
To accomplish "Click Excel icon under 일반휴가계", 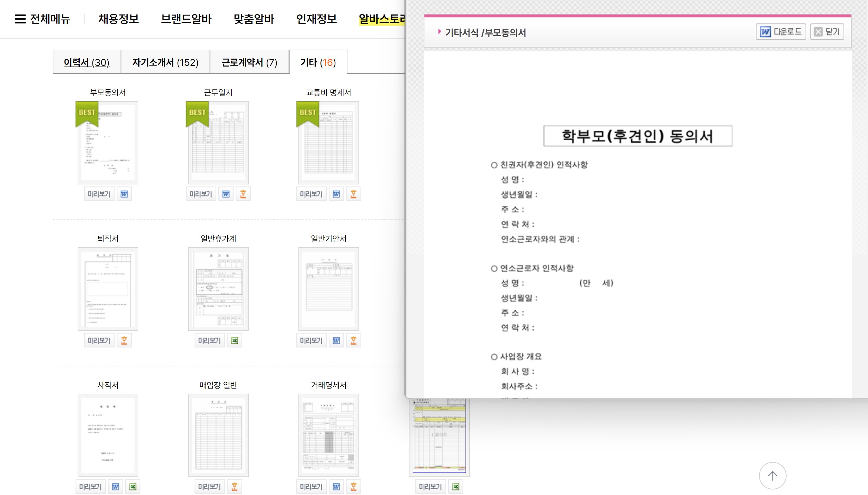I will point(235,341).
